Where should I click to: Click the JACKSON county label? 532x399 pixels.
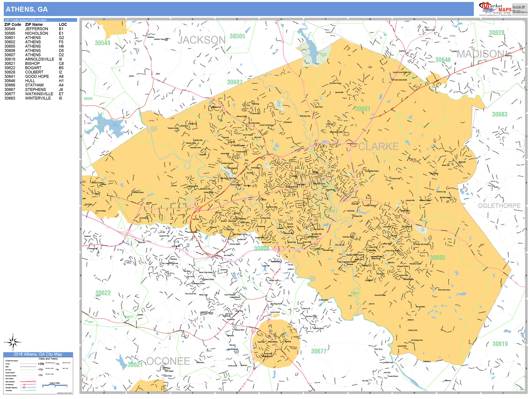pyautogui.click(x=202, y=40)
